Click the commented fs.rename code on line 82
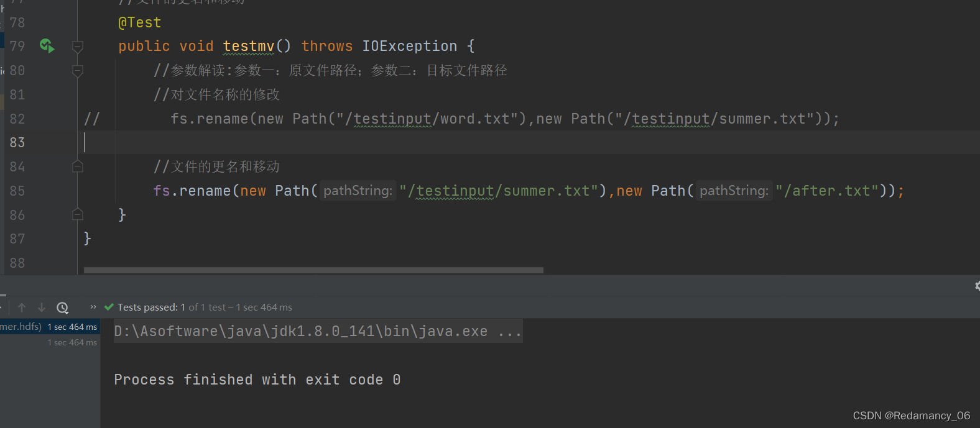Image resolution: width=980 pixels, height=428 pixels. 504,119
